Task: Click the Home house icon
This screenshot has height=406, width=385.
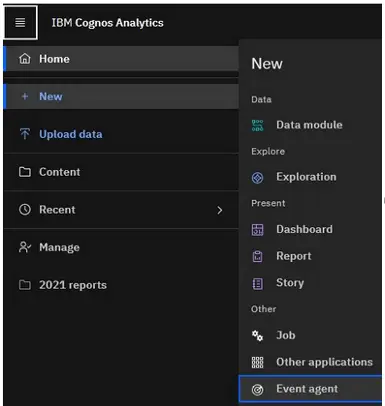Action: click(25, 59)
